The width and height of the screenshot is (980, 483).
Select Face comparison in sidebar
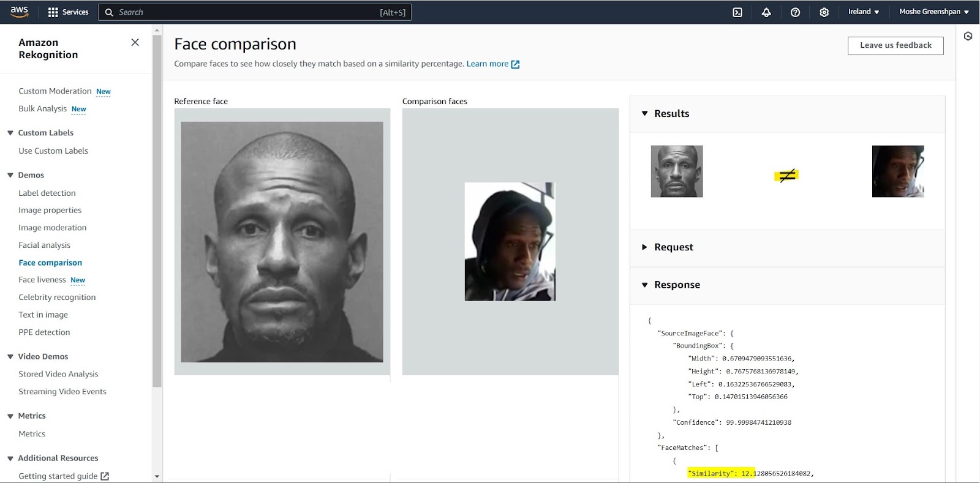[x=50, y=263]
